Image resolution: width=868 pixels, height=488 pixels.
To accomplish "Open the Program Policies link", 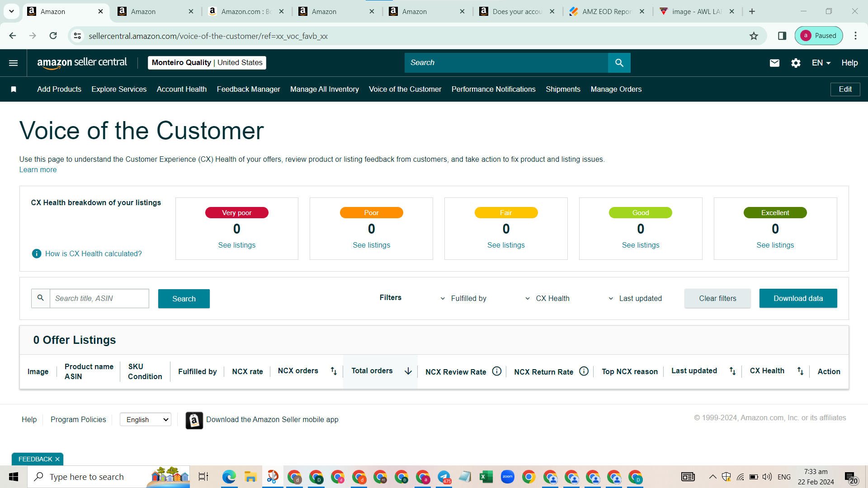I will 78,419.
